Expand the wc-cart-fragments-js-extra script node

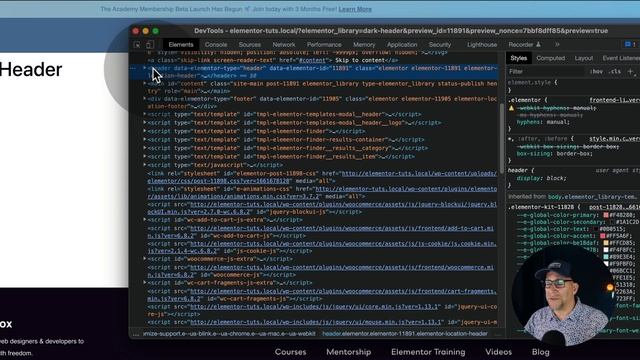tap(144, 282)
